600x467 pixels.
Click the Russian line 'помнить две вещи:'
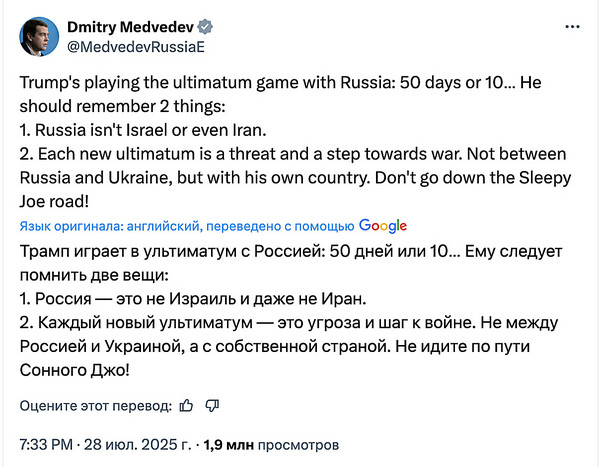pos(94,275)
